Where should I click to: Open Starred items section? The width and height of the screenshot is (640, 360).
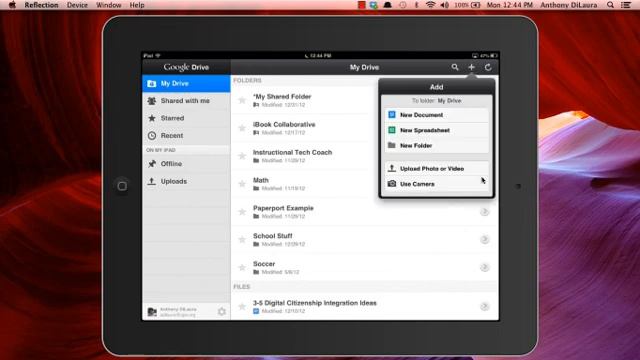click(186, 118)
